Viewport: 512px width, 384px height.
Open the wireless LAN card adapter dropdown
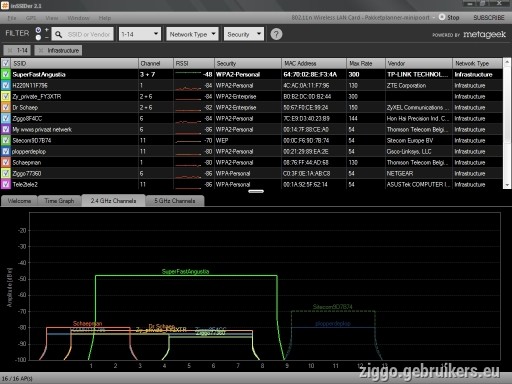coord(362,17)
